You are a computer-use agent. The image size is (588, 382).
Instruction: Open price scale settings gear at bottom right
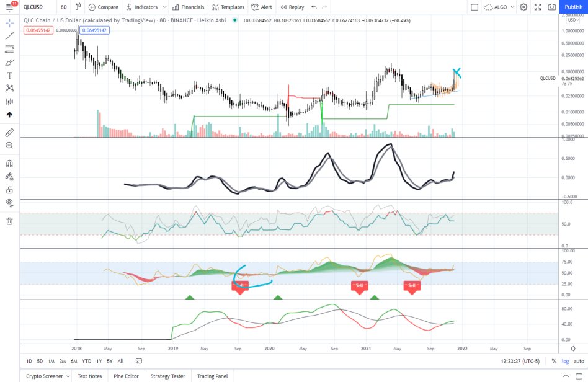(x=573, y=349)
